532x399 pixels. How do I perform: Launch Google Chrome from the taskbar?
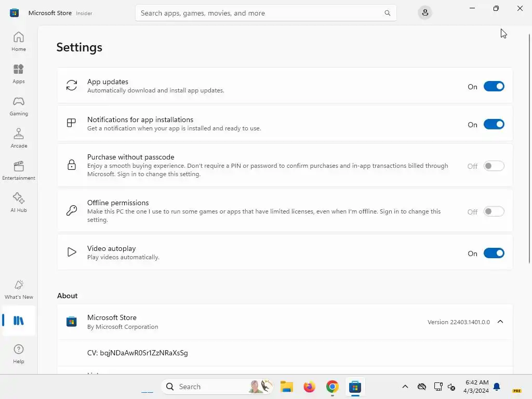tap(332, 387)
